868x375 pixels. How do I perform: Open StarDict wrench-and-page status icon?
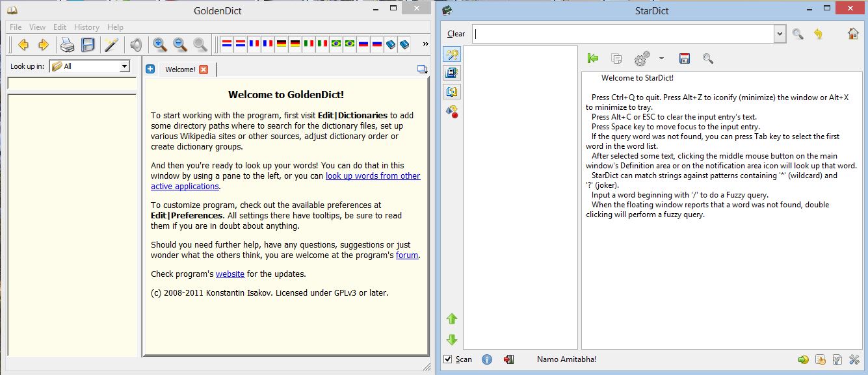837,359
